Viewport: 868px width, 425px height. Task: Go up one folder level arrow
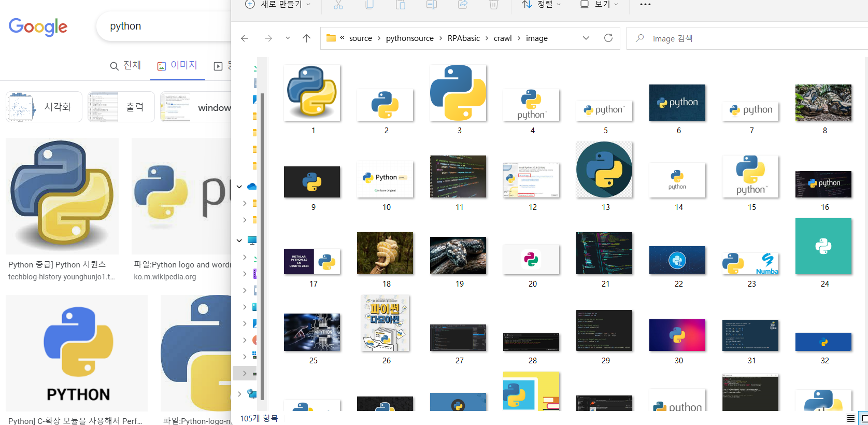306,38
